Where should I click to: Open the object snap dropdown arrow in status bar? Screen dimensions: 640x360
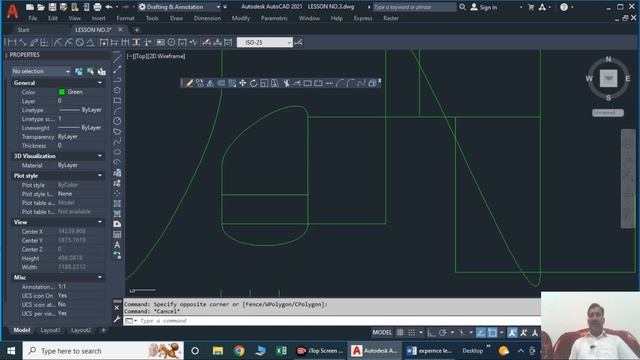[501, 333]
